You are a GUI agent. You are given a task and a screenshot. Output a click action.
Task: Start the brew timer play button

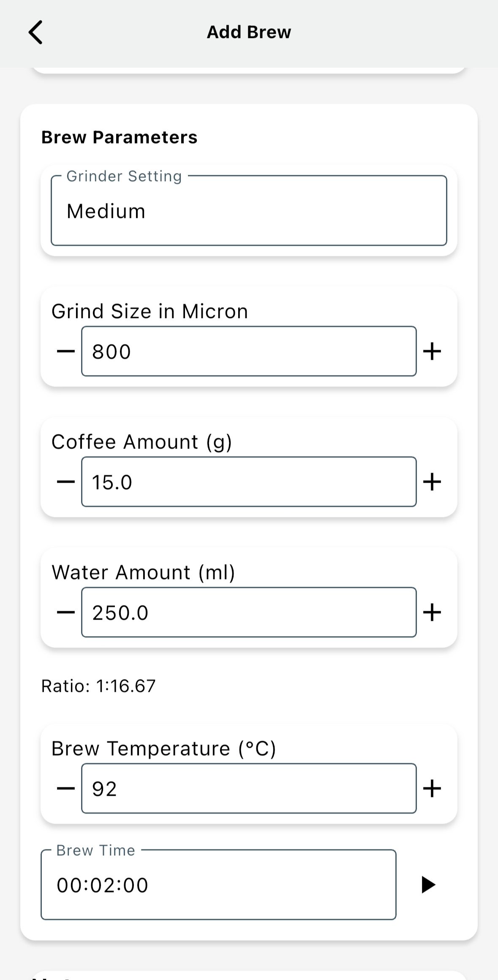click(x=428, y=885)
